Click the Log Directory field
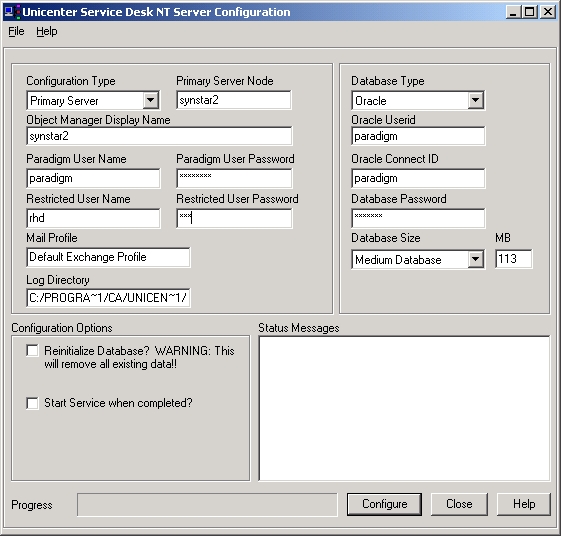The width and height of the screenshot is (561, 536). tap(108, 298)
